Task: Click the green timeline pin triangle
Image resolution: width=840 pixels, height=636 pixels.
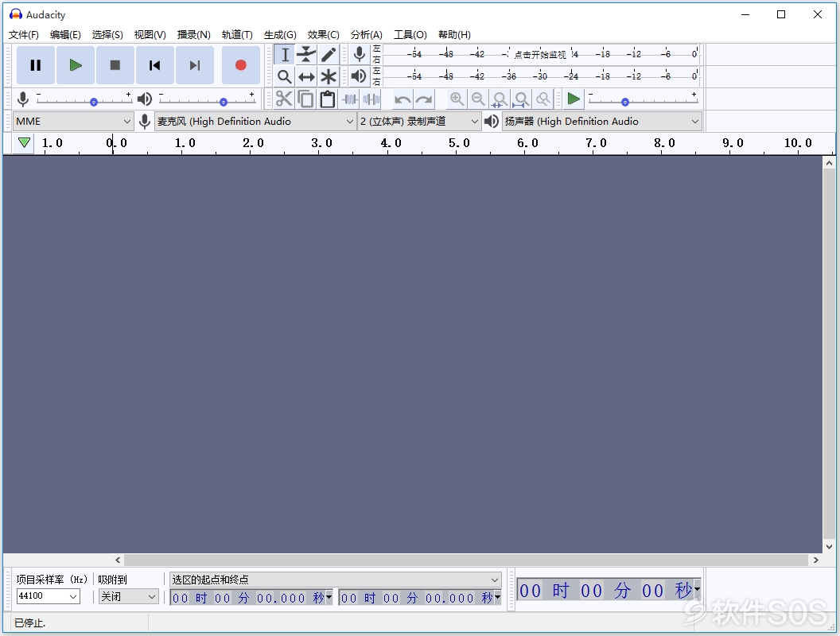Action: click(24, 143)
